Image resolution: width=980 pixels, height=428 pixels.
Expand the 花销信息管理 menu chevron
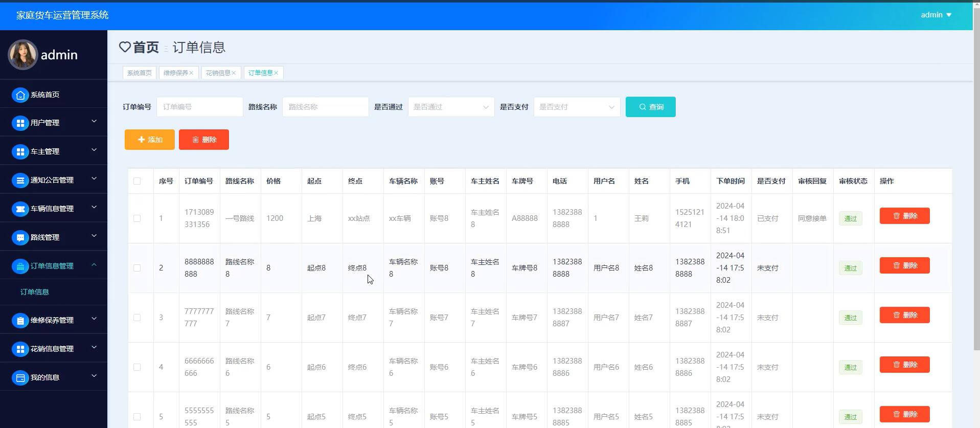[94, 347]
